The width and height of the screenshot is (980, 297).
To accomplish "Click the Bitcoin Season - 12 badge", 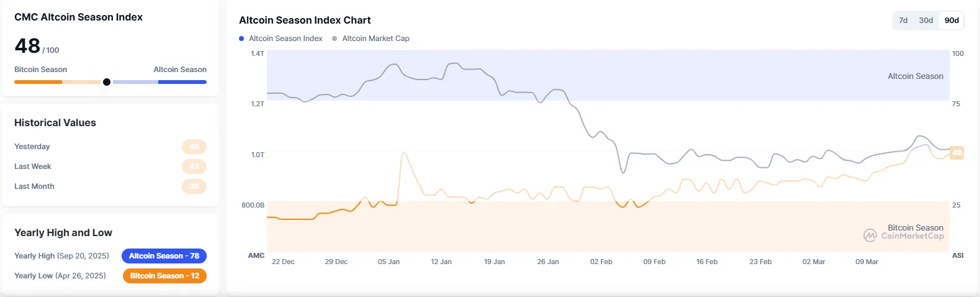I will pyautogui.click(x=164, y=276).
